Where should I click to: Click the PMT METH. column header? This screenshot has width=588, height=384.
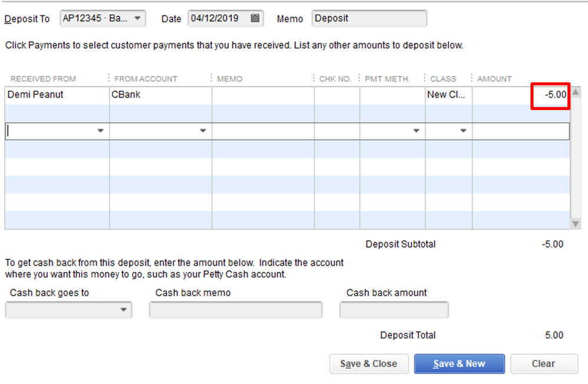pos(387,79)
